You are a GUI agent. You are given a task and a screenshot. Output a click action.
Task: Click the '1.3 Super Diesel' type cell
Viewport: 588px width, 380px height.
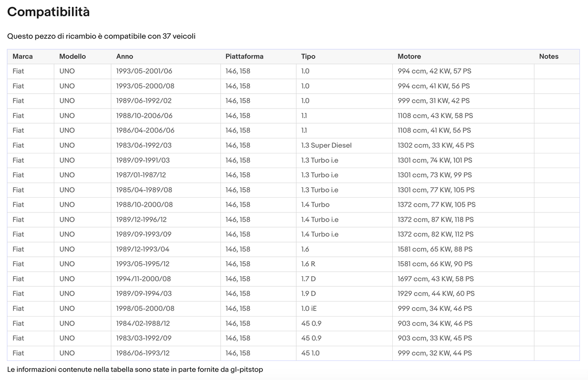(326, 145)
